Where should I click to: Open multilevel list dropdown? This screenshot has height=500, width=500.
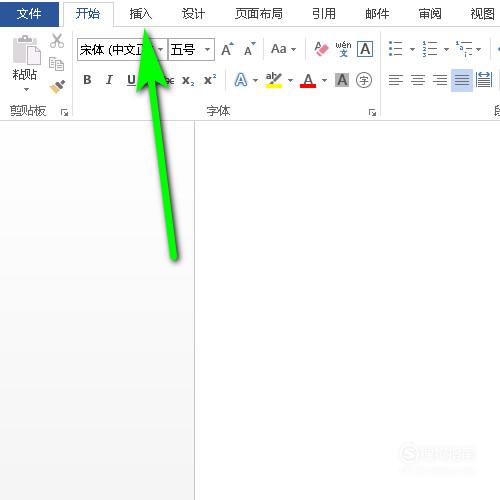coord(479,49)
